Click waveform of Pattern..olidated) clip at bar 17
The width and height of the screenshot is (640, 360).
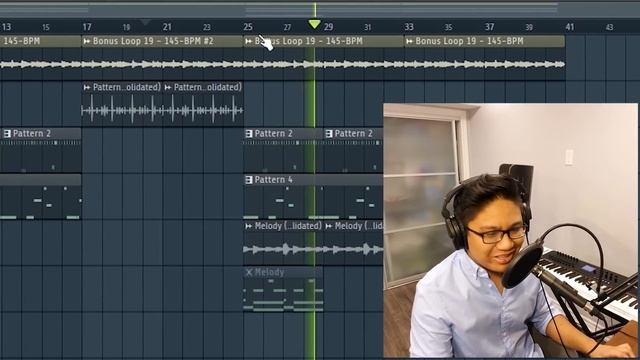click(122, 109)
